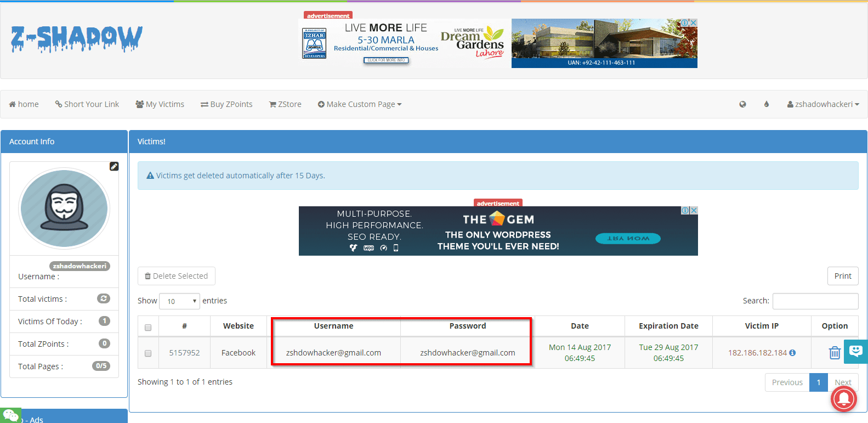This screenshot has width=868, height=423.
Task: Click the Anonymous mask avatar
Action: (64, 208)
